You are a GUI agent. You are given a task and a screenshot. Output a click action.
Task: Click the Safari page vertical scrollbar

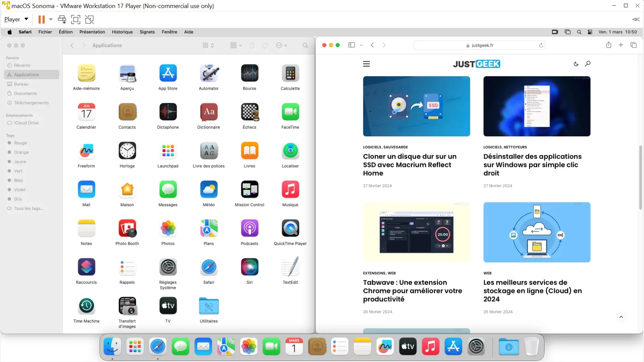[x=640, y=177]
